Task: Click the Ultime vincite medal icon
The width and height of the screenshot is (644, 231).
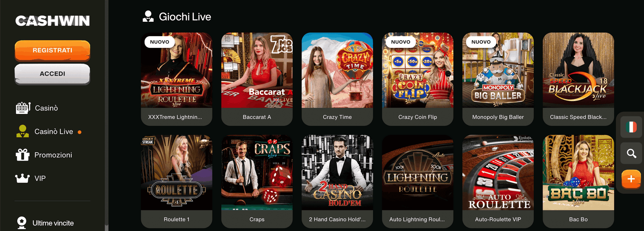Action: pos(22,223)
